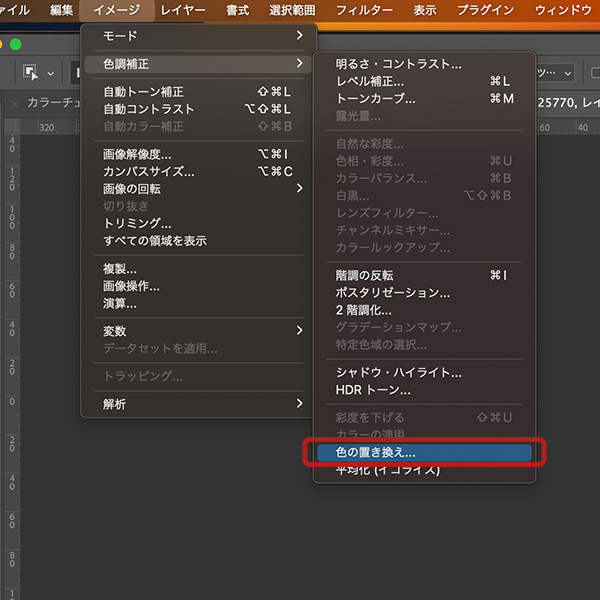Open 画像解像度... dialog
The height and width of the screenshot is (600, 600).
click(x=137, y=154)
